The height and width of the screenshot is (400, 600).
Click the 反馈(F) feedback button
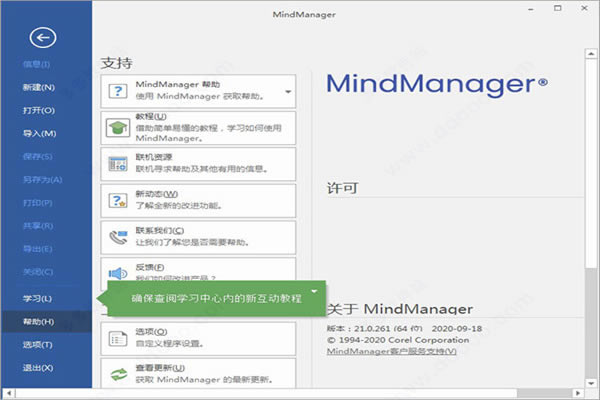tap(198, 269)
